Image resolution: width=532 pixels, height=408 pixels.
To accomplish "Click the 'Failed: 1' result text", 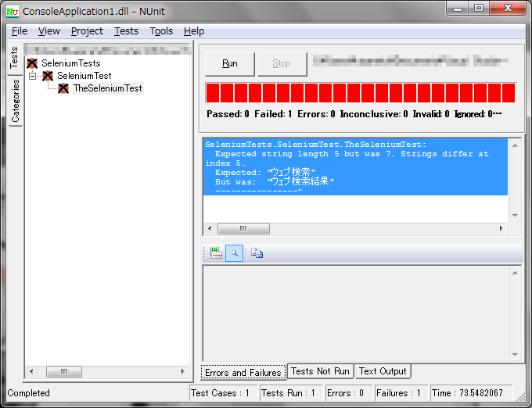I will pyautogui.click(x=273, y=114).
